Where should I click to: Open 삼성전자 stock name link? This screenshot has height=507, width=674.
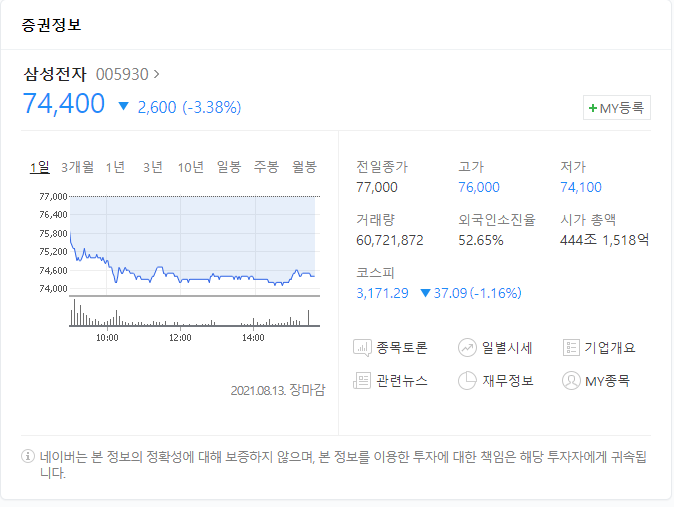coord(55,74)
